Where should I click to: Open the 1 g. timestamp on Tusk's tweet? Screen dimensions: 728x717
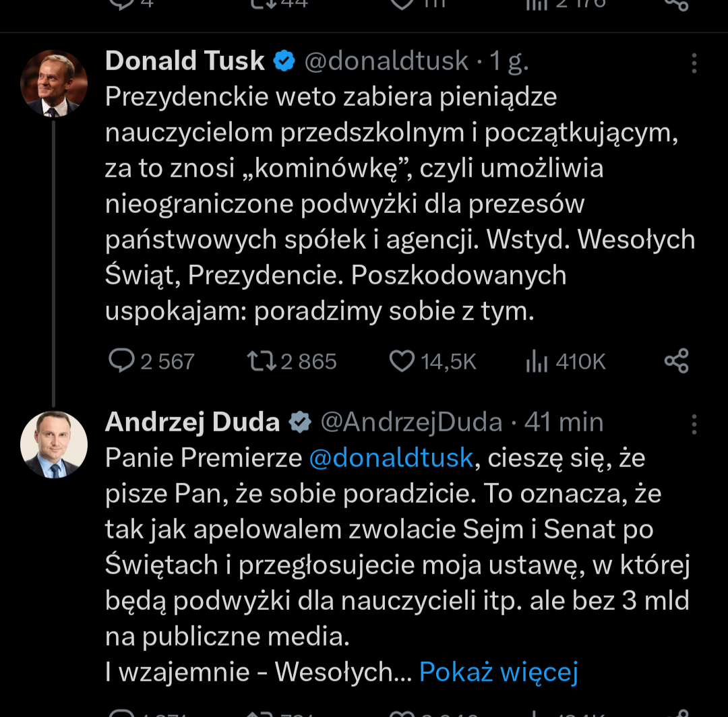point(509,61)
